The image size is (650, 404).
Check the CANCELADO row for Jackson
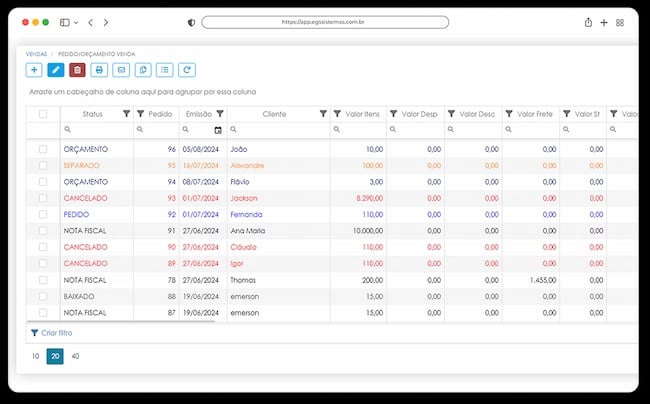click(43, 198)
